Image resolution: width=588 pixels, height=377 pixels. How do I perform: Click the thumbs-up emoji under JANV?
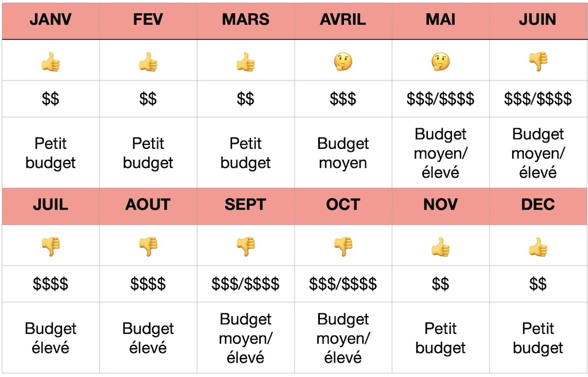tap(51, 62)
